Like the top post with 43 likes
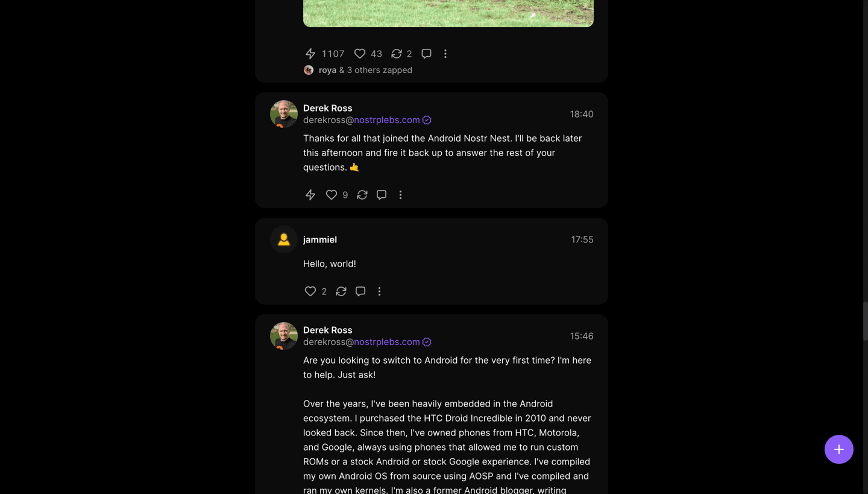 [x=360, y=54]
